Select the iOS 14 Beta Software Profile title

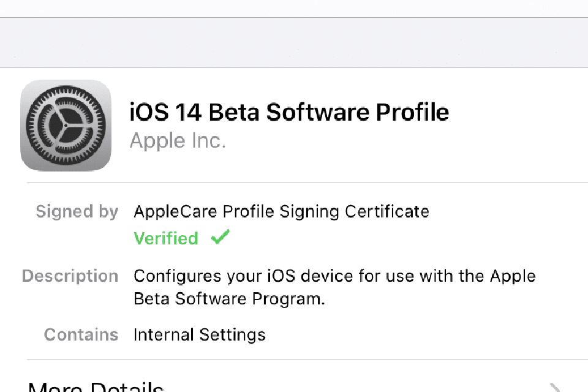290,112
